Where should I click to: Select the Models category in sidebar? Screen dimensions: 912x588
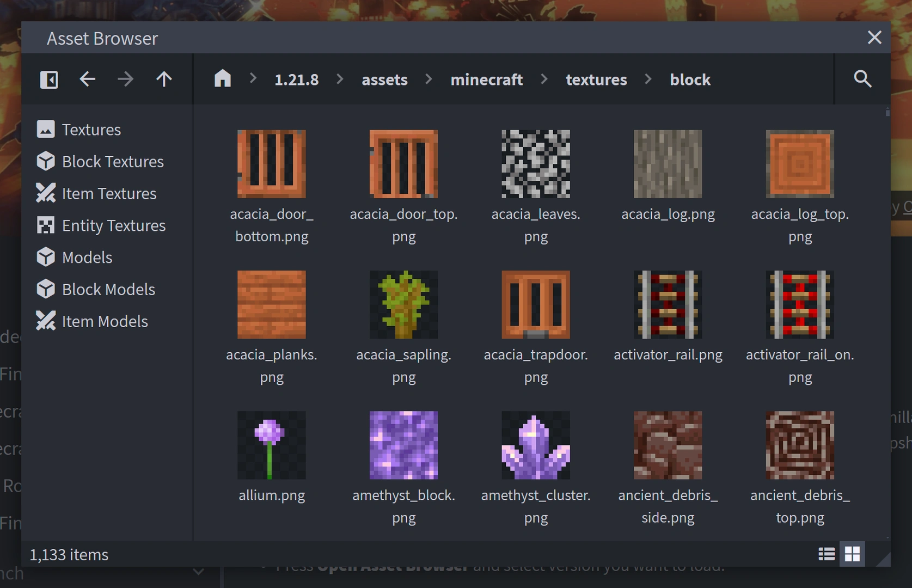pos(87,257)
